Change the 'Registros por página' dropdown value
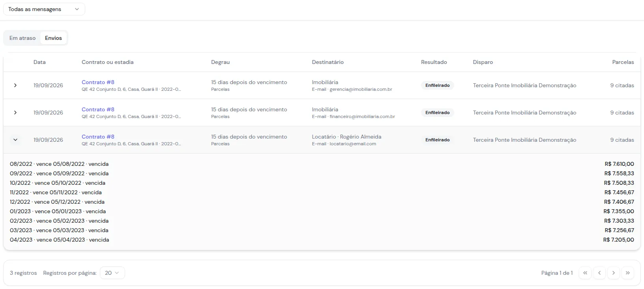 [x=112, y=273]
